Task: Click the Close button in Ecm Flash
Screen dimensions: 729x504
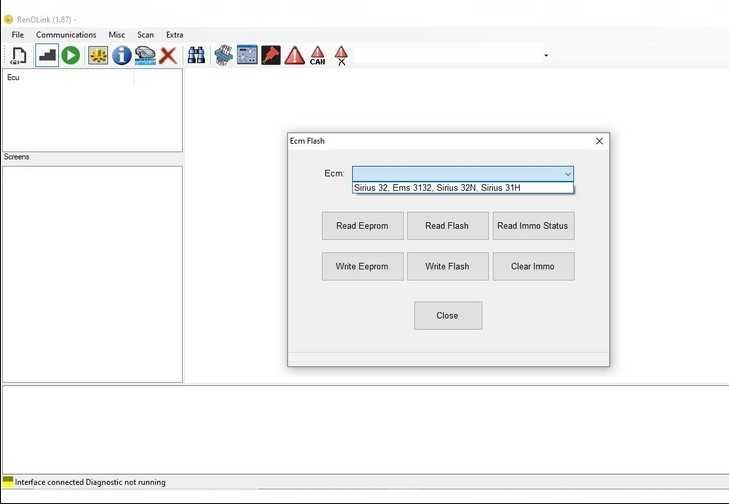Action: [448, 316]
